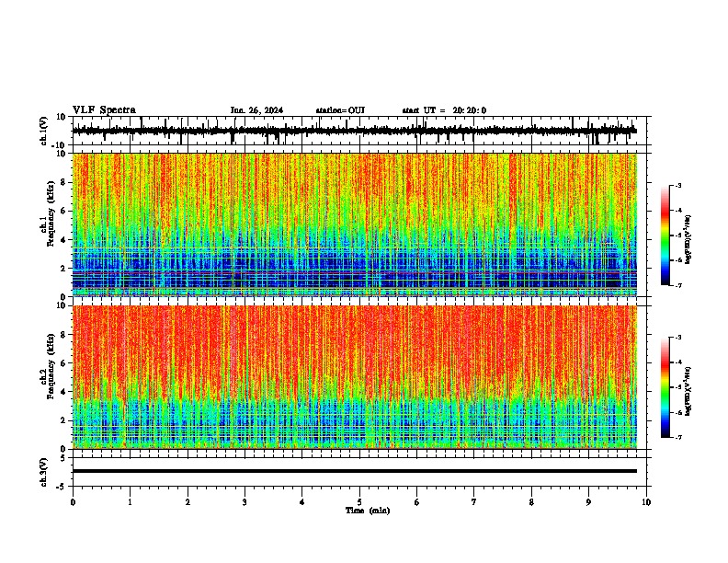Click the "ch.1(V)" waveform axis label

click(x=44, y=131)
